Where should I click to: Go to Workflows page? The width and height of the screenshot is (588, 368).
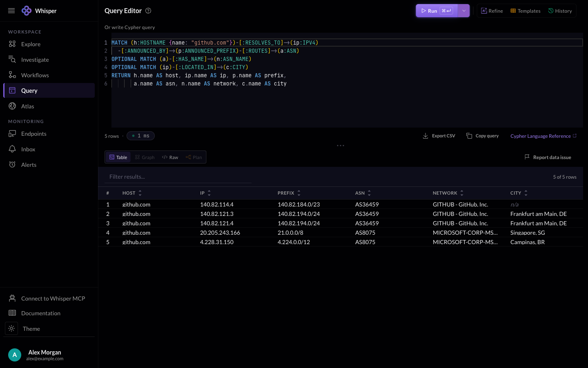pyautogui.click(x=49, y=75)
